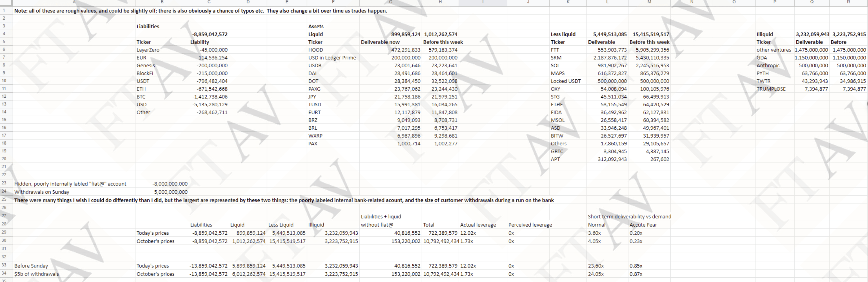868x282 pixels.
Task: Click PAX deliverable value 1,000,714
Action: [409, 143]
